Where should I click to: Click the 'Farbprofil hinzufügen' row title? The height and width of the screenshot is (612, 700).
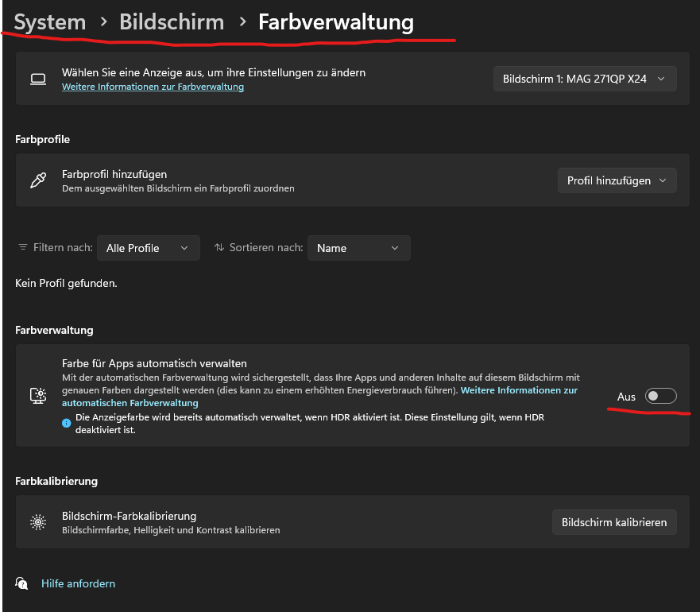click(x=114, y=174)
